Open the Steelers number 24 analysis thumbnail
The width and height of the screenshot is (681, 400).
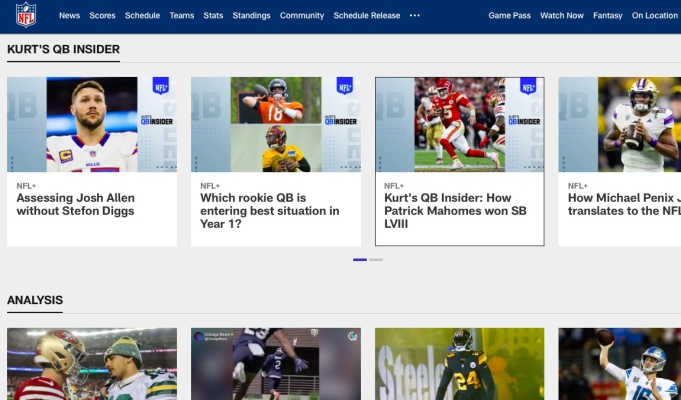click(x=460, y=364)
